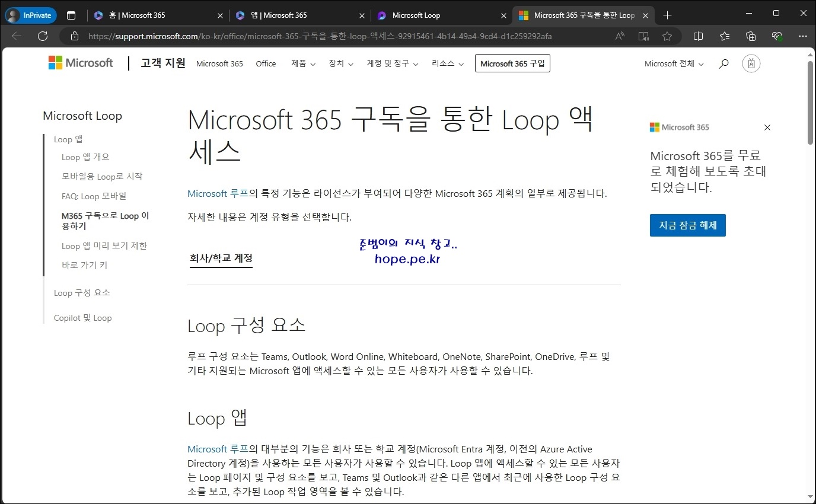Click the sign-in account avatar icon
The height and width of the screenshot is (504, 816).
[751, 63]
